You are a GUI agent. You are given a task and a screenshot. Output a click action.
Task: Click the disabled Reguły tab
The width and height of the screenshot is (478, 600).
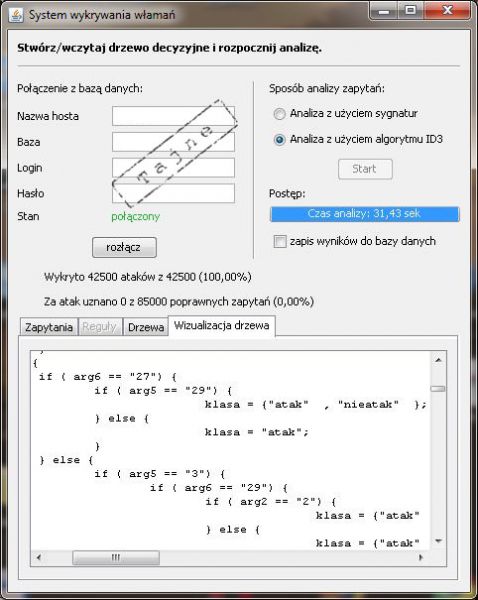(x=100, y=327)
